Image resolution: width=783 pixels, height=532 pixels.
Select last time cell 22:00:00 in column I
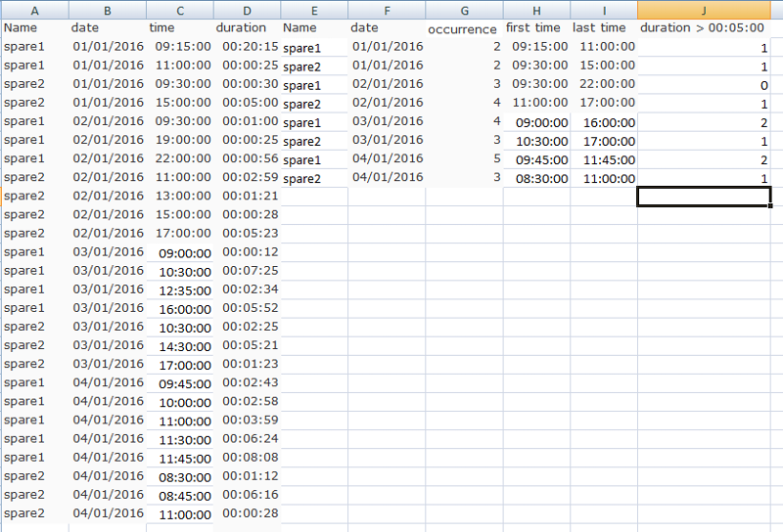pyautogui.click(x=604, y=84)
